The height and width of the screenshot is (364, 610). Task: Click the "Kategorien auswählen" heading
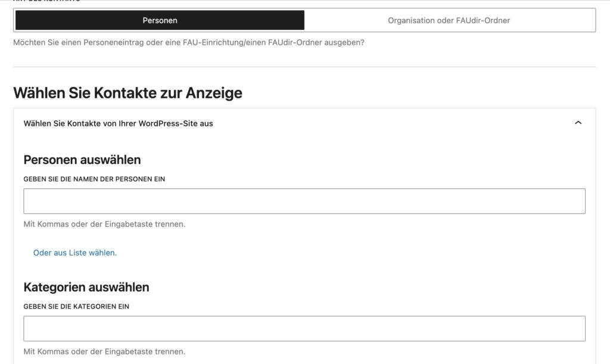(86, 287)
